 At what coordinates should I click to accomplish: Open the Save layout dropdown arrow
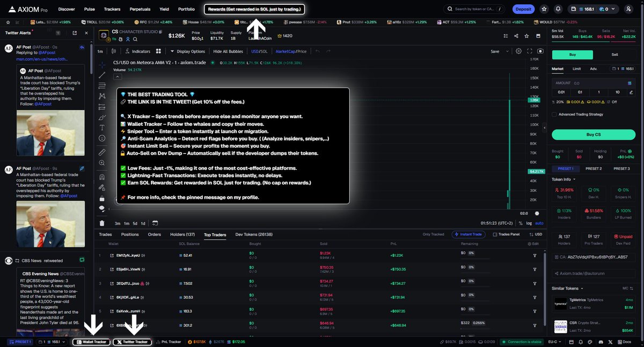click(x=508, y=52)
